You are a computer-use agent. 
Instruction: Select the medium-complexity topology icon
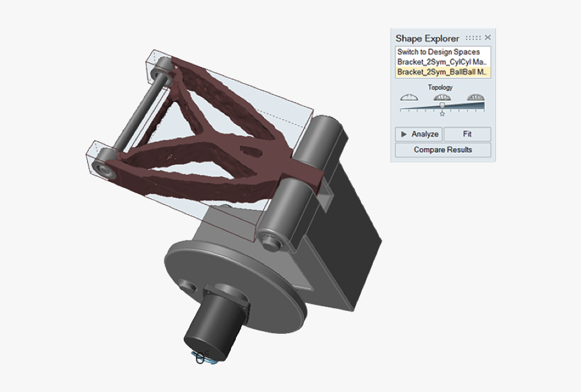pyautogui.click(x=442, y=97)
